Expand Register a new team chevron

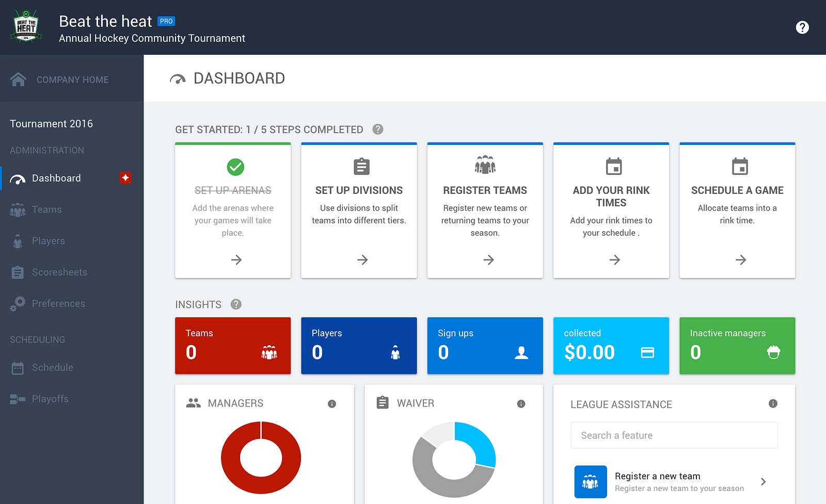point(763,482)
